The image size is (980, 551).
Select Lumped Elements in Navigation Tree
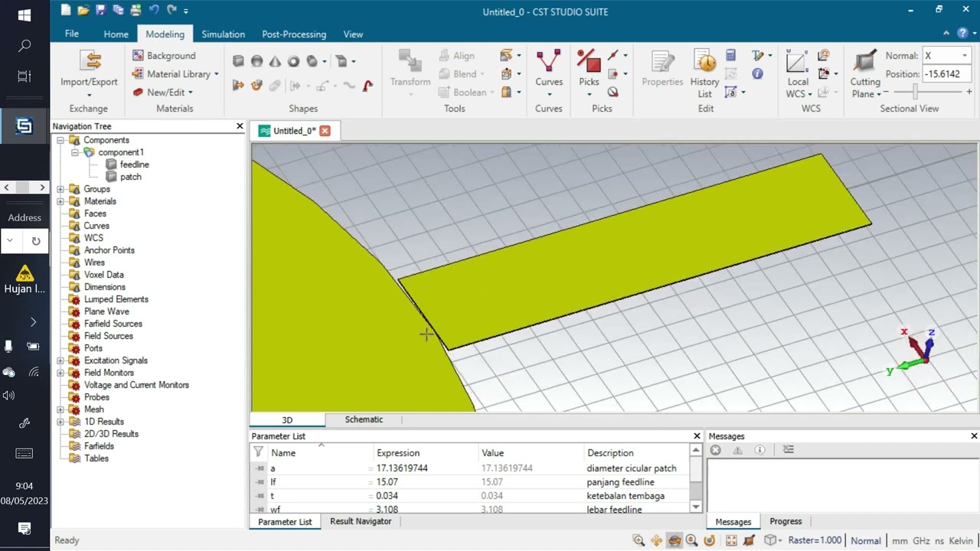(116, 299)
